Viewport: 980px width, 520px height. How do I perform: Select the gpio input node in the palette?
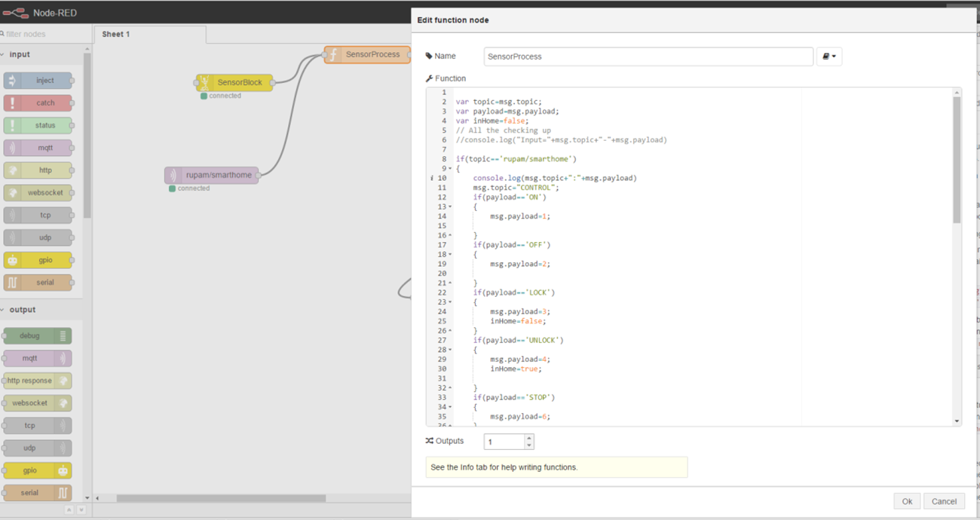[38, 260]
